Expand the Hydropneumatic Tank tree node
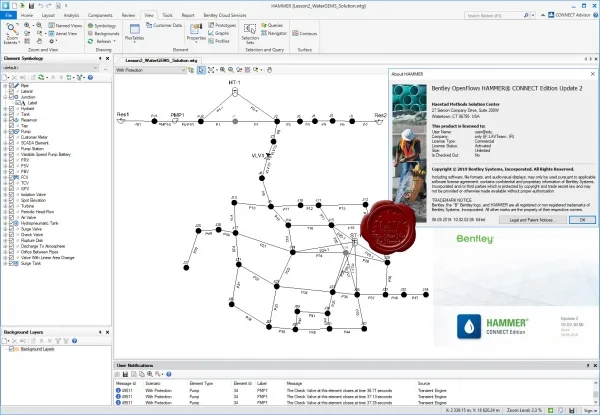Viewport: 600px width, 415px height. point(5,223)
